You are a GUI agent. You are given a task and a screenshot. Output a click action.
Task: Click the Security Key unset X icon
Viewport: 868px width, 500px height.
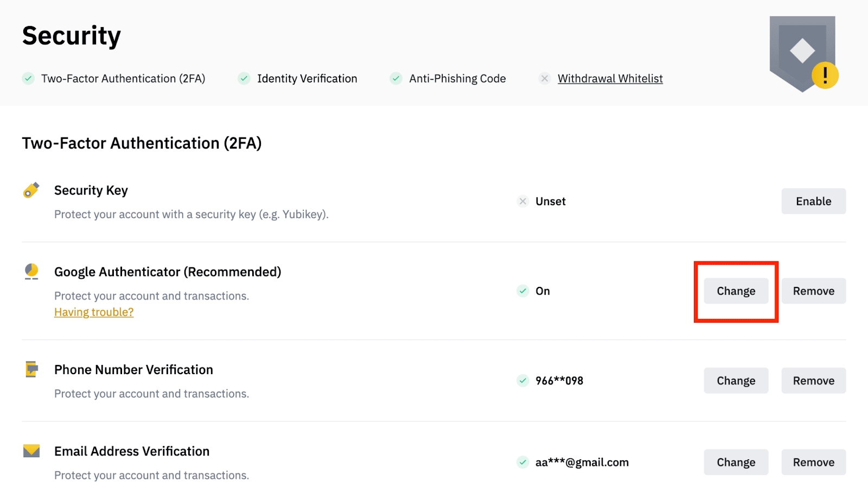(x=523, y=201)
